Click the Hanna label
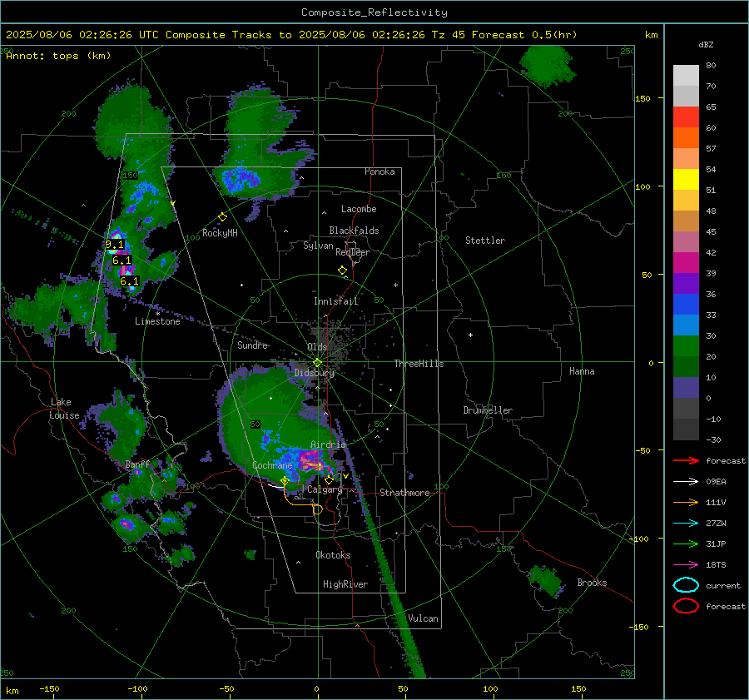Viewport: 749px width, 700px height. click(582, 371)
